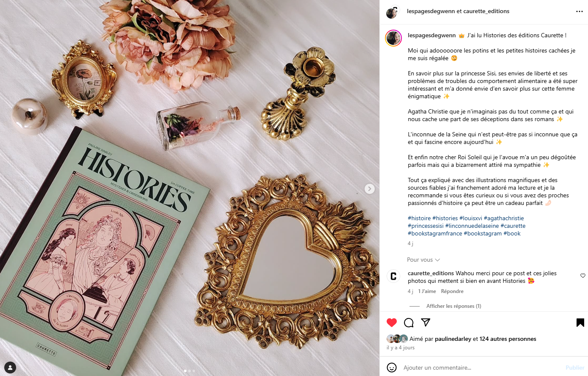This screenshot has height=376, width=588.
Task: Toggle the saved bookmark icon
Action: (580, 323)
